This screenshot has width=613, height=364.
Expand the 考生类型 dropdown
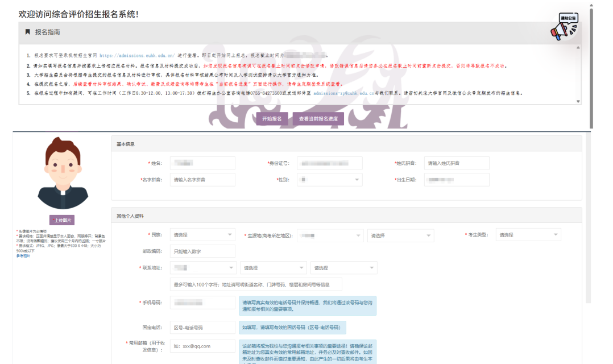pyautogui.click(x=528, y=235)
